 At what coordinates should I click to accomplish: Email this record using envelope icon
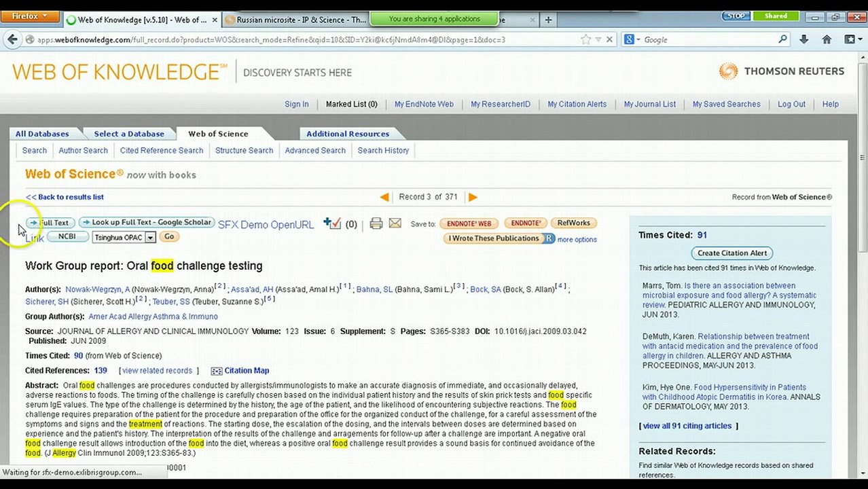pyautogui.click(x=395, y=223)
